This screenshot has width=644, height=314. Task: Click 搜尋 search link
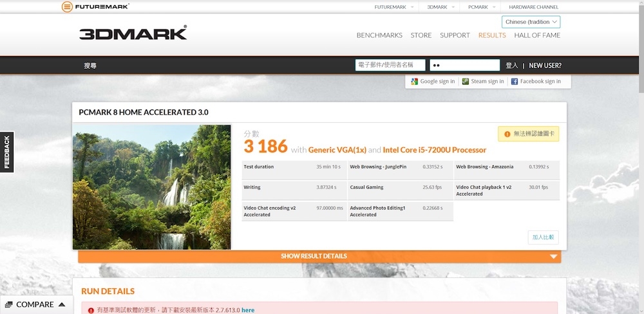coord(90,66)
